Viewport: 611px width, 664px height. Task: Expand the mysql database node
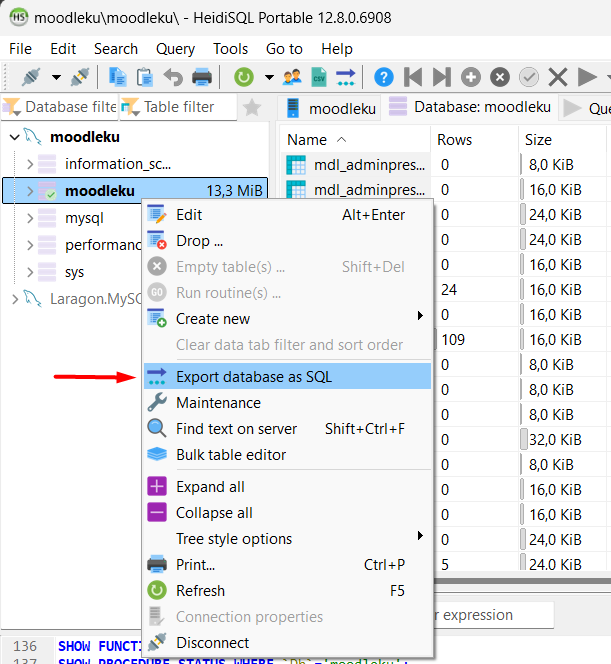coord(30,218)
